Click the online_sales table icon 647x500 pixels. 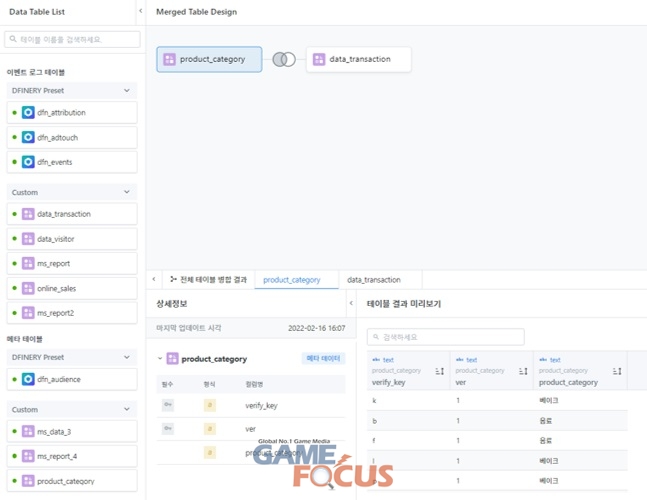tap(28, 288)
